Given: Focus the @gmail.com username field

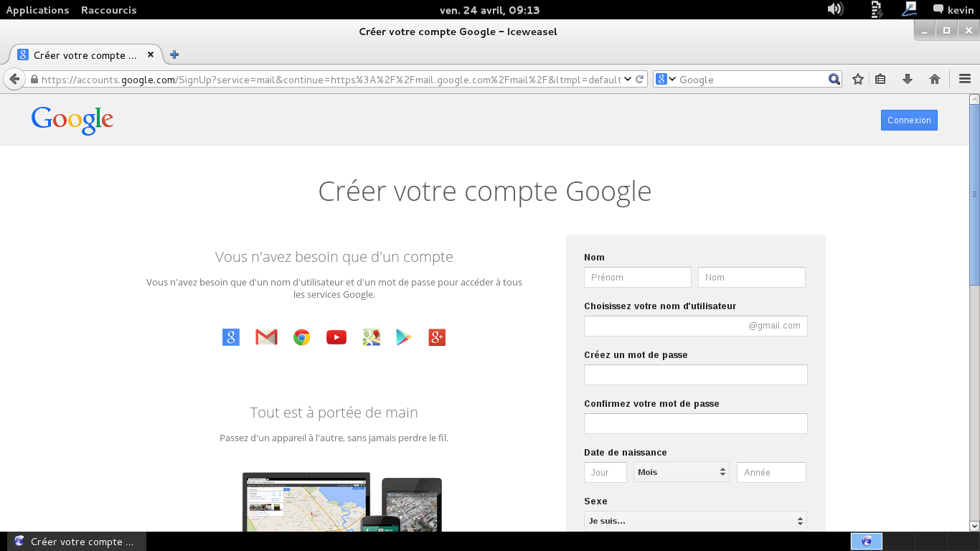Looking at the screenshot, I should [696, 326].
